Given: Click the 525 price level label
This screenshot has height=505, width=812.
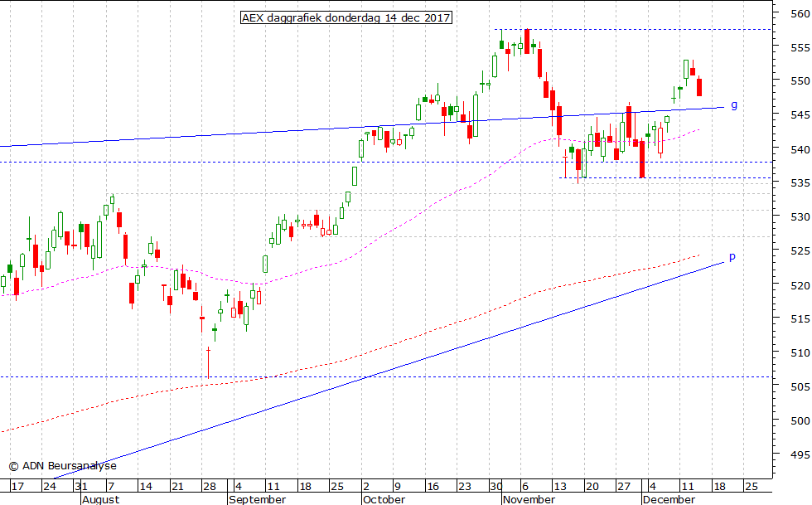Looking at the screenshot, I should coord(800,251).
